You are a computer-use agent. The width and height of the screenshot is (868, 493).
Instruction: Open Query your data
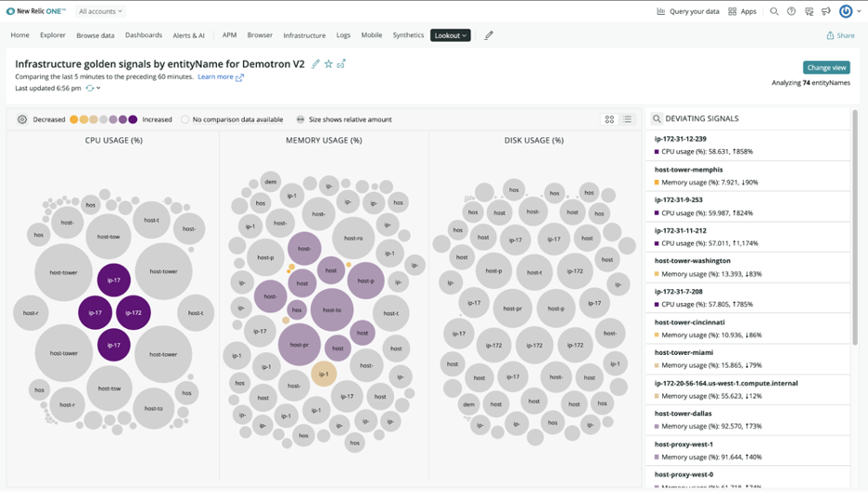pyautogui.click(x=687, y=12)
